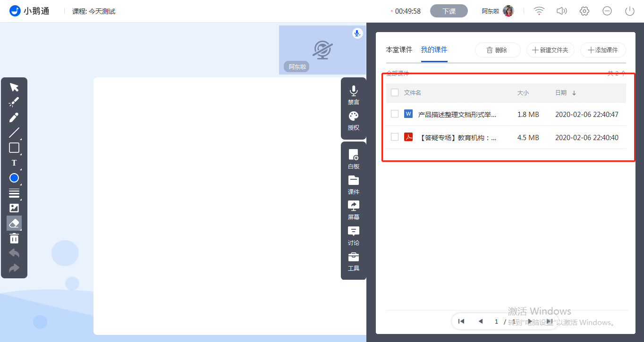Open 授权 permission palette

[x=354, y=121]
